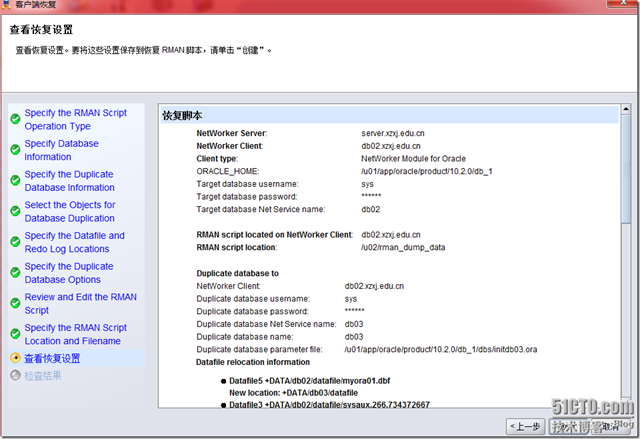This screenshot has width=640, height=439.
Task: Select the disabled 检查结果 step
Action: [43, 375]
